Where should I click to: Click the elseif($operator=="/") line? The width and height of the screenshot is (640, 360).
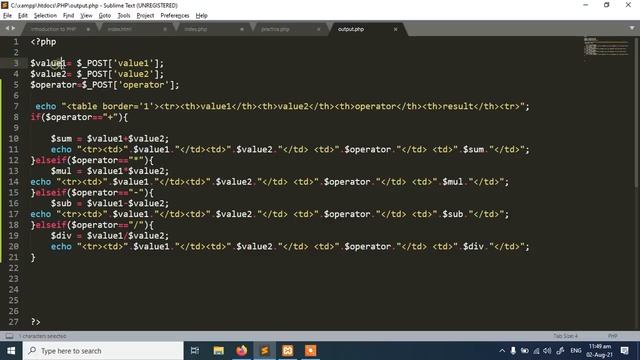coord(92,225)
